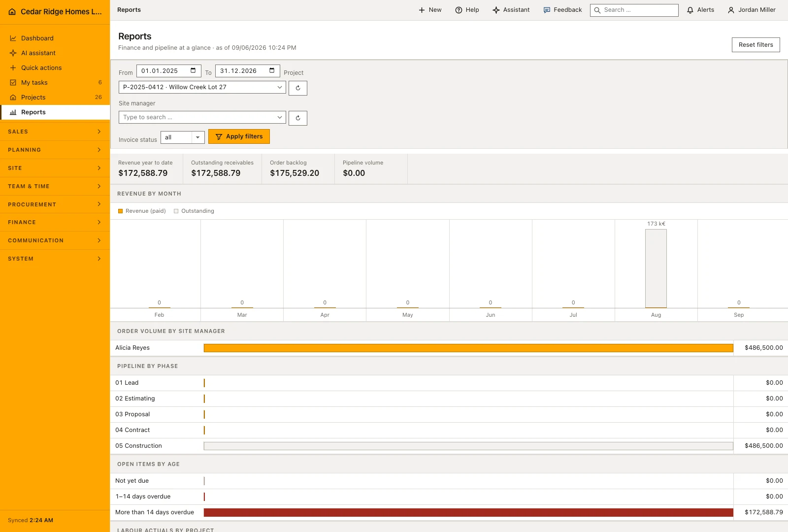The image size is (788, 532).
Task: Click the Pipeline volume card
Action: tap(371, 169)
